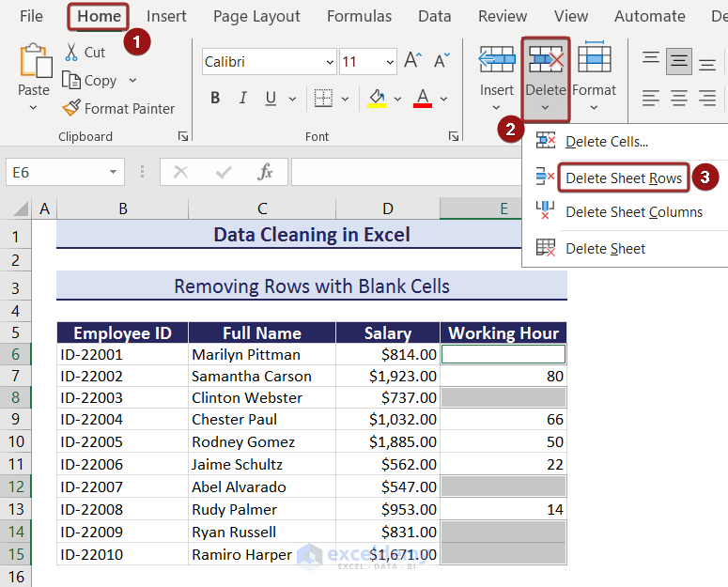Click the Insert Function fx icon

point(266,172)
